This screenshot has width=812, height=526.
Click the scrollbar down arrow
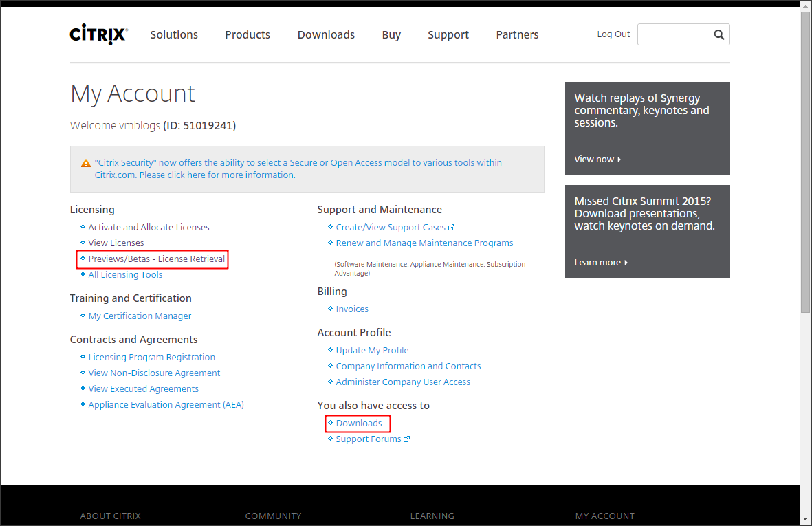[x=805, y=520]
